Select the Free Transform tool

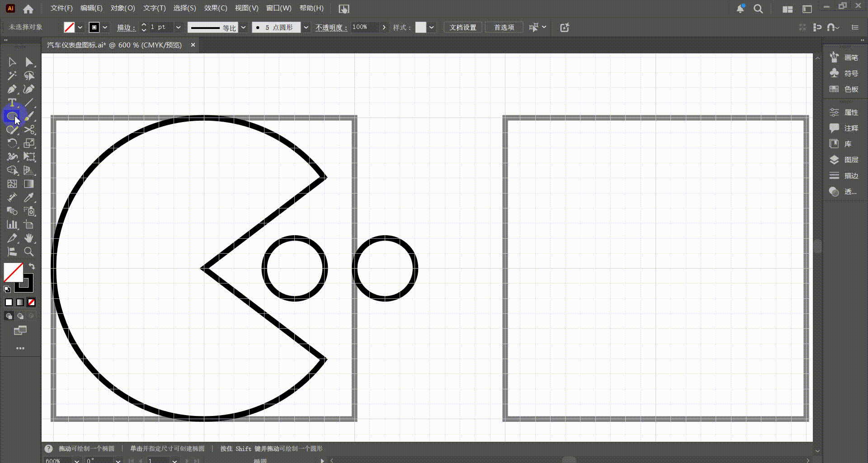click(29, 157)
